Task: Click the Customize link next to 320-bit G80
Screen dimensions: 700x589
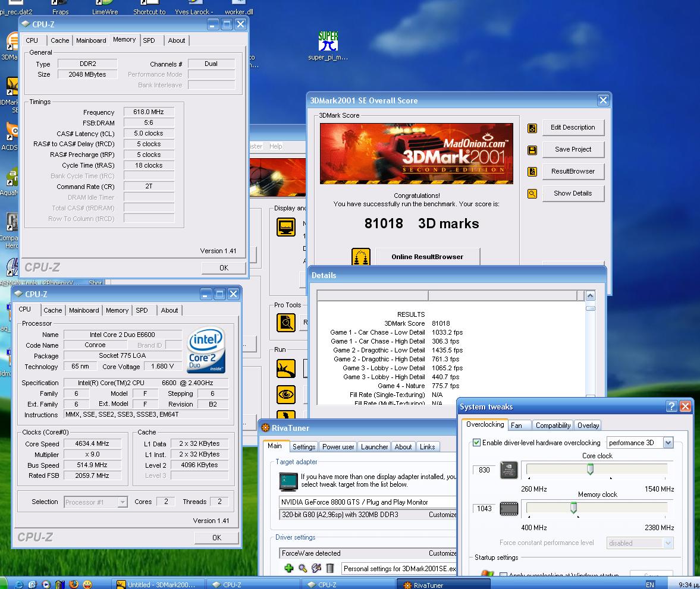Action: point(442,515)
